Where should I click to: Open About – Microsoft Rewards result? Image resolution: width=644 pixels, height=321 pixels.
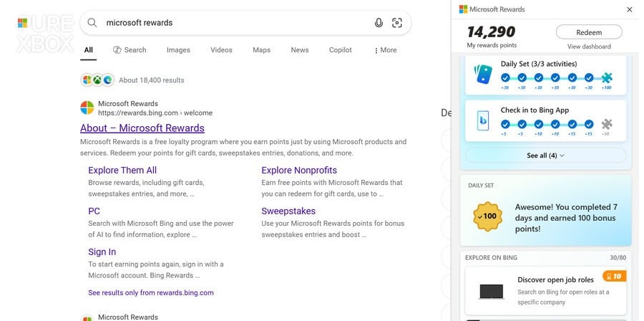[142, 128]
